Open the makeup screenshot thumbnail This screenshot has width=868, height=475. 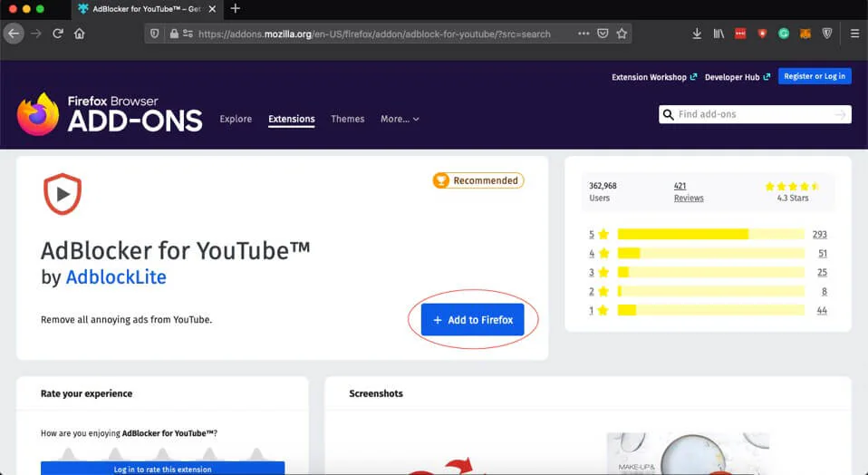click(688, 453)
